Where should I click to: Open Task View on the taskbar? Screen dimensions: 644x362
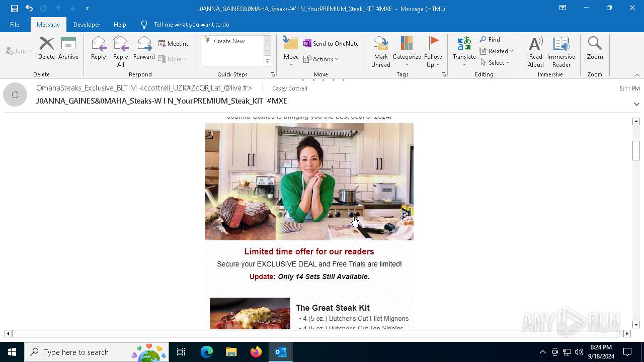[x=181, y=352]
